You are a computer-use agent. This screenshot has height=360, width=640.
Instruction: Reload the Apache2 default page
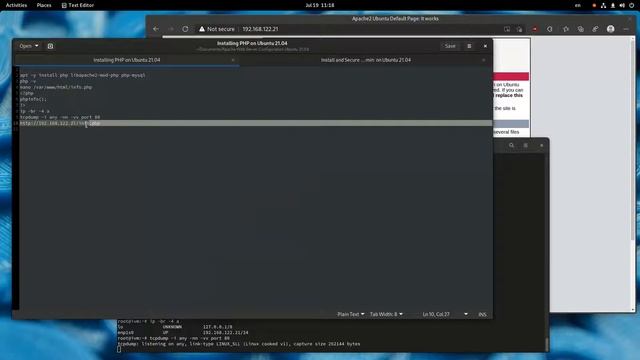pos(185,29)
